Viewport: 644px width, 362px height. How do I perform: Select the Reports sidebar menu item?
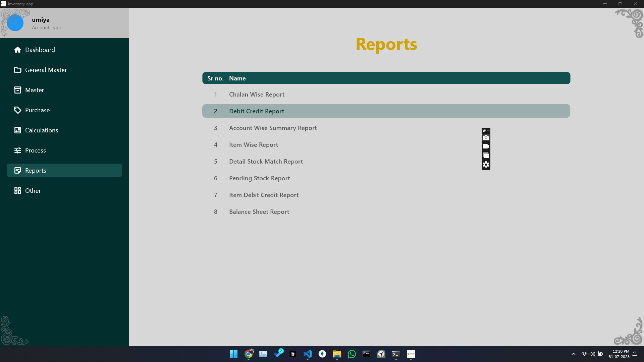64,170
